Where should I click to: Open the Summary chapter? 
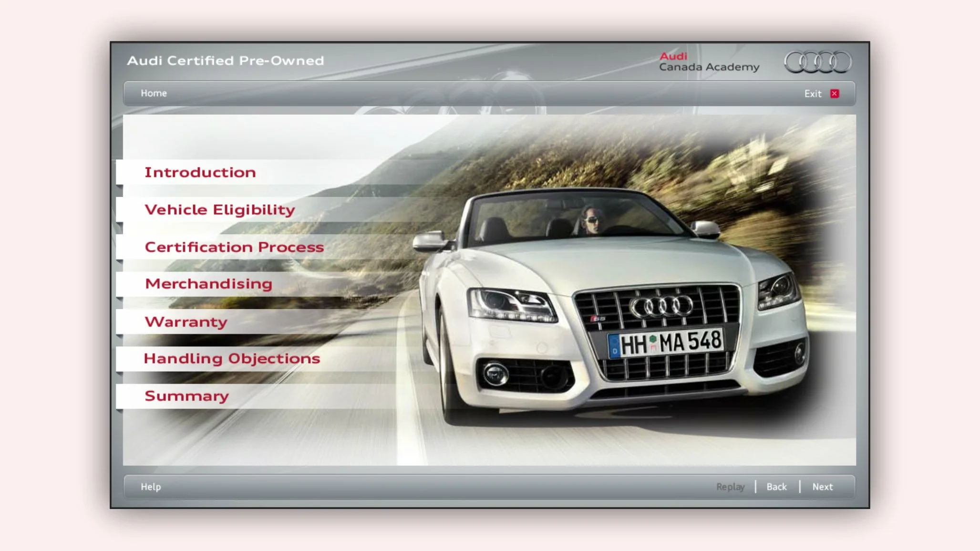[187, 395]
